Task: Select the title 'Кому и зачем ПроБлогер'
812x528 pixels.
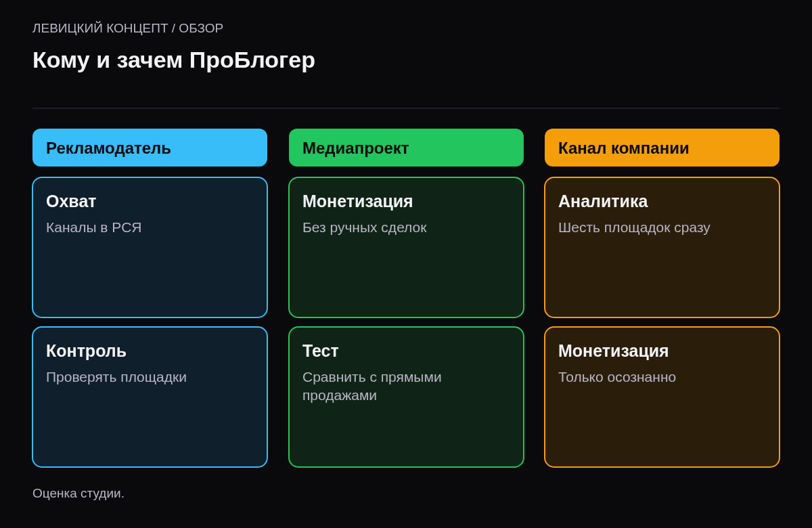Action: 174,60
